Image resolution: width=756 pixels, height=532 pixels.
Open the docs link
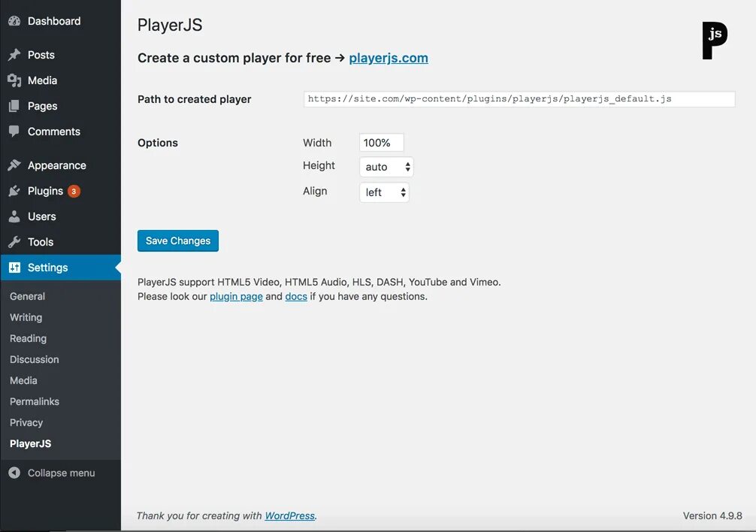click(x=296, y=296)
